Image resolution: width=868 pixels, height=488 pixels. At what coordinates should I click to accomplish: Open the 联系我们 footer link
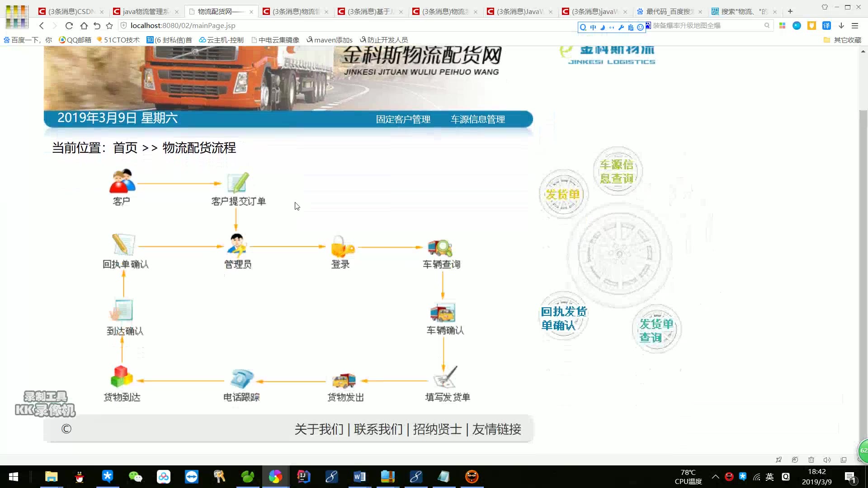(378, 429)
